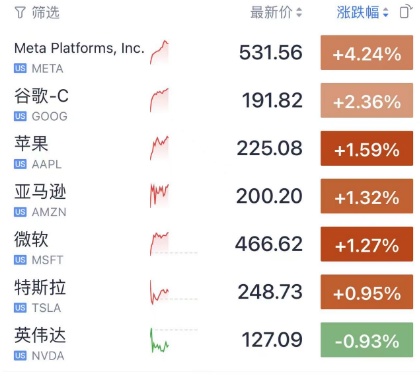Screen dimensions: 420x378
Task: Toggle 谷歌-C +2.36% change display
Action: pyautogui.click(x=367, y=100)
